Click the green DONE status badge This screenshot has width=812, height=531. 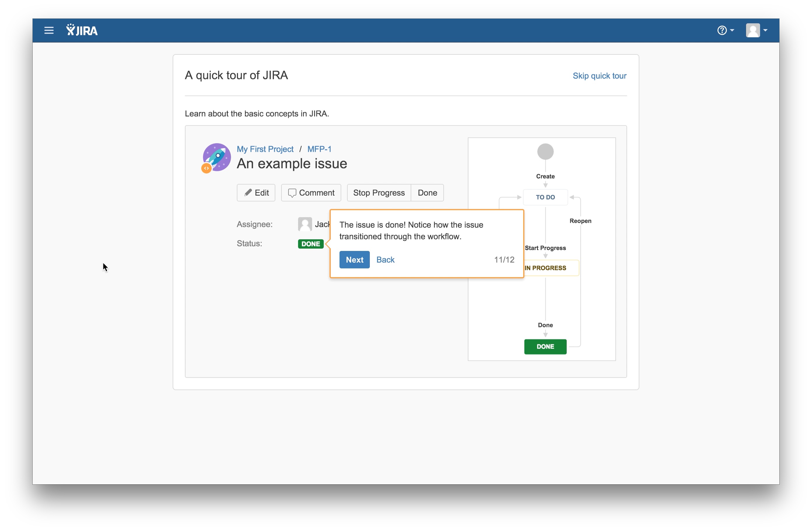coord(310,244)
